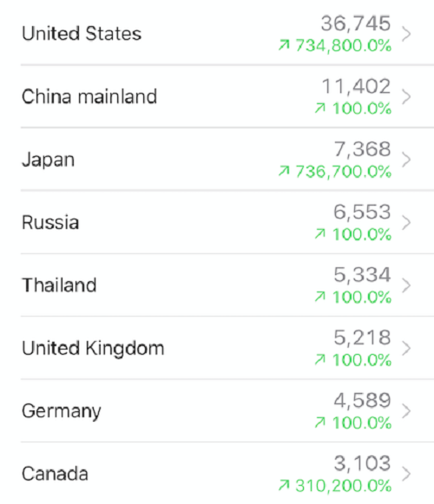
Task: Click Germany's 4,589 count value
Action: point(362,401)
